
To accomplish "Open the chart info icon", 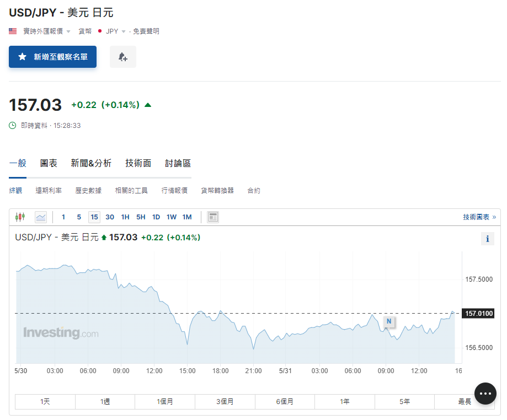I will [487, 239].
